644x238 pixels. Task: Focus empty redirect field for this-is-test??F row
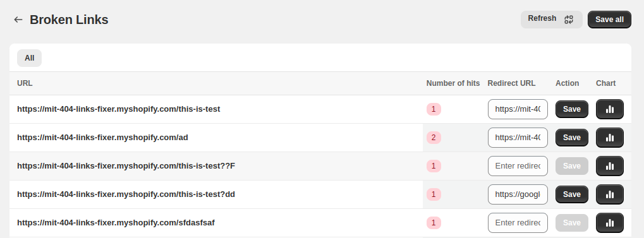click(x=518, y=166)
